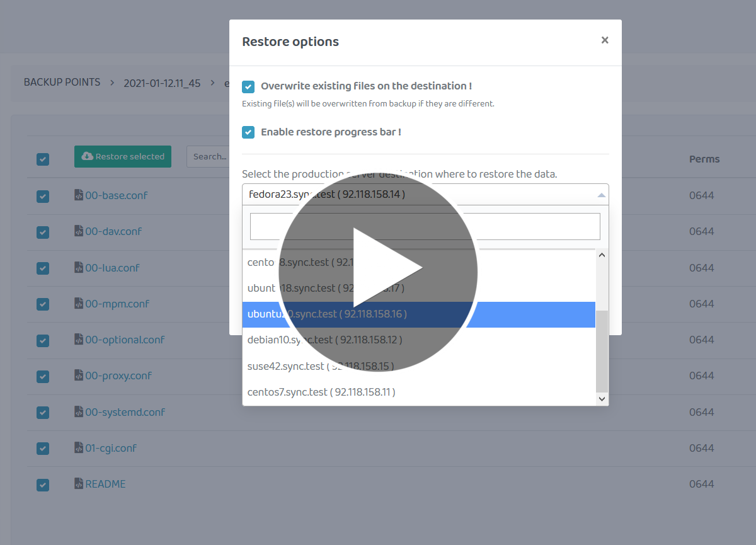
Task: Click the file icon beside 00-base.conf
Action: (78, 195)
